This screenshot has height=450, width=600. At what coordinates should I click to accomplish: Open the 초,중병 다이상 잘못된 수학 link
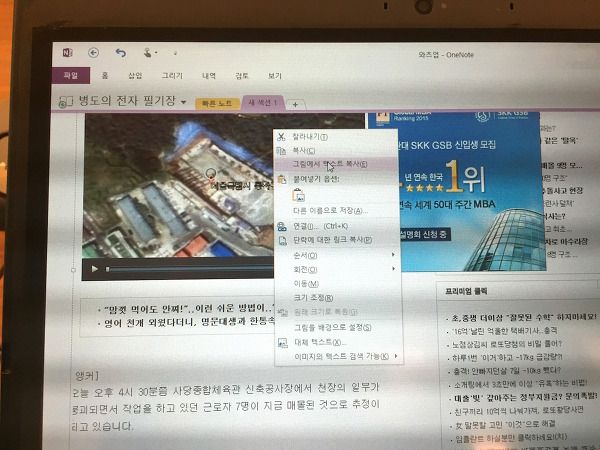tap(523, 317)
